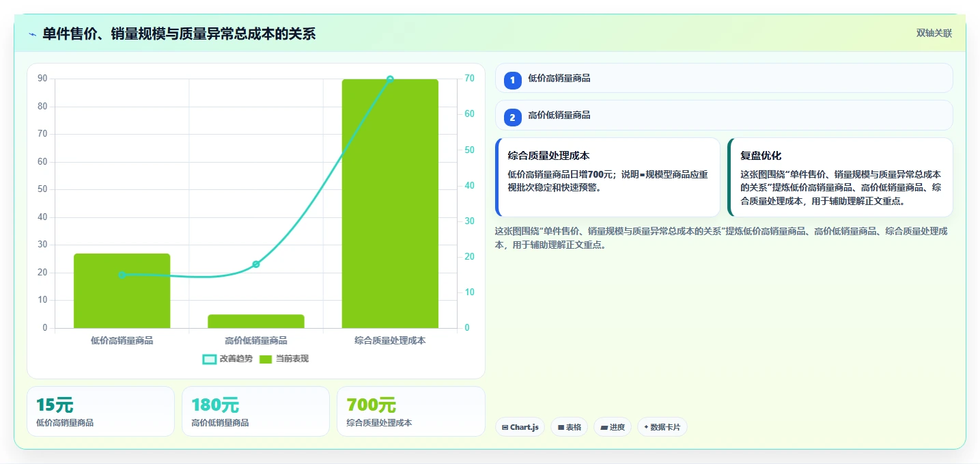
Task: Open the 综合质量处理成本 info card
Action: 608,177
